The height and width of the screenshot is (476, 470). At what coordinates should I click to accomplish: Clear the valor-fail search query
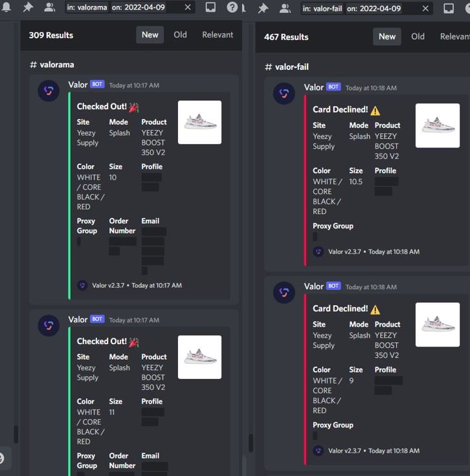pyautogui.click(x=425, y=8)
